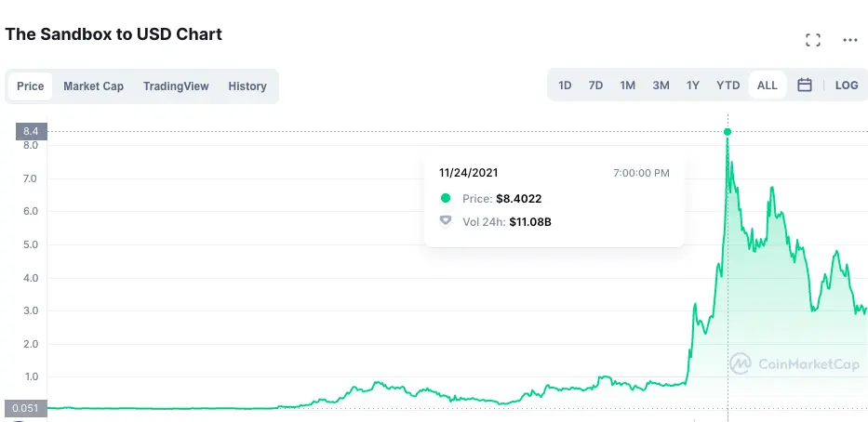
Task: Toggle the LOG scale option
Action: coord(847,86)
